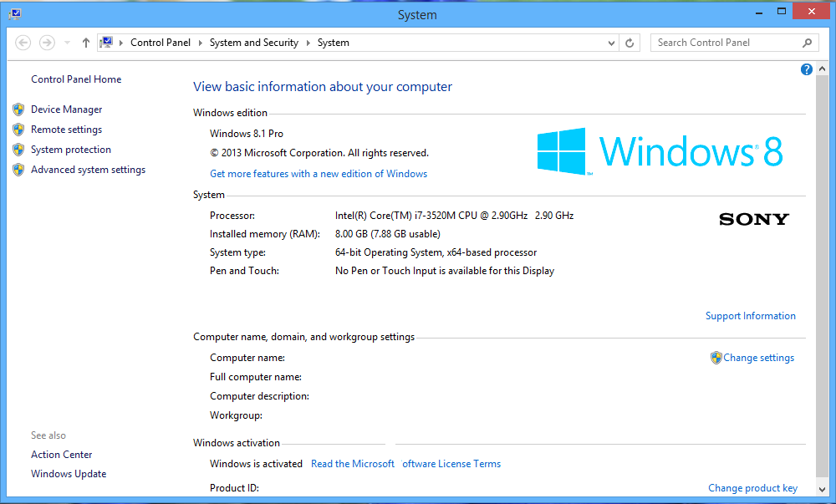Click the shield icon next to Change settings

pos(716,358)
